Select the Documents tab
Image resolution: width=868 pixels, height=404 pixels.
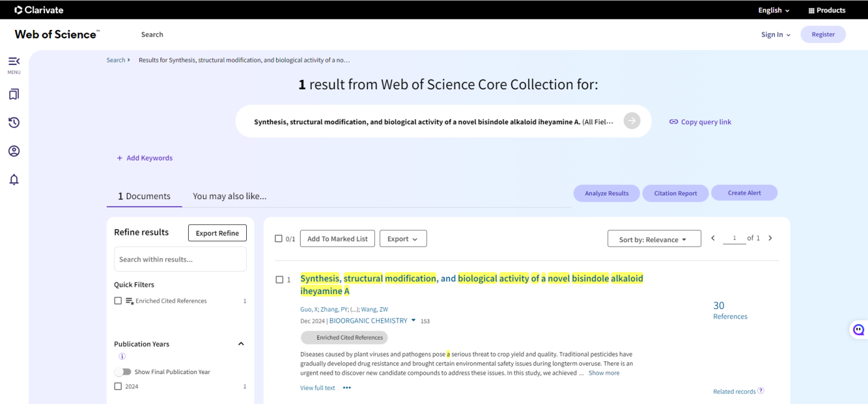(x=144, y=196)
